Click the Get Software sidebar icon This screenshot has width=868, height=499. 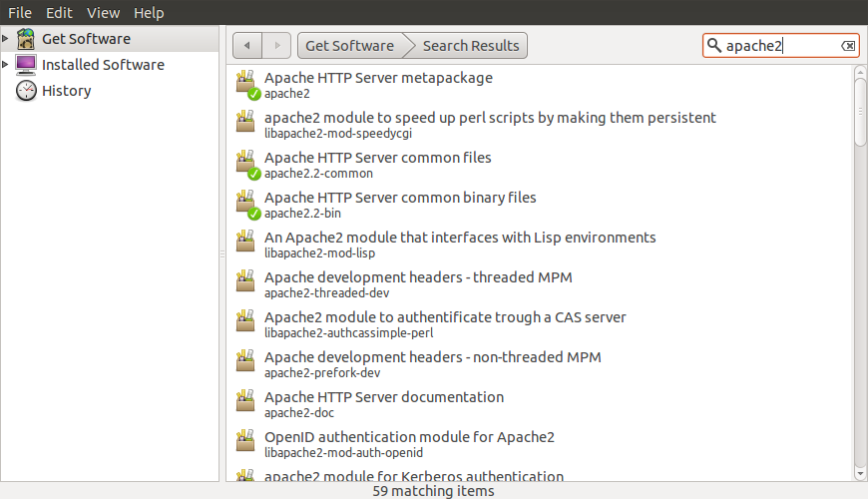point(26,39)
